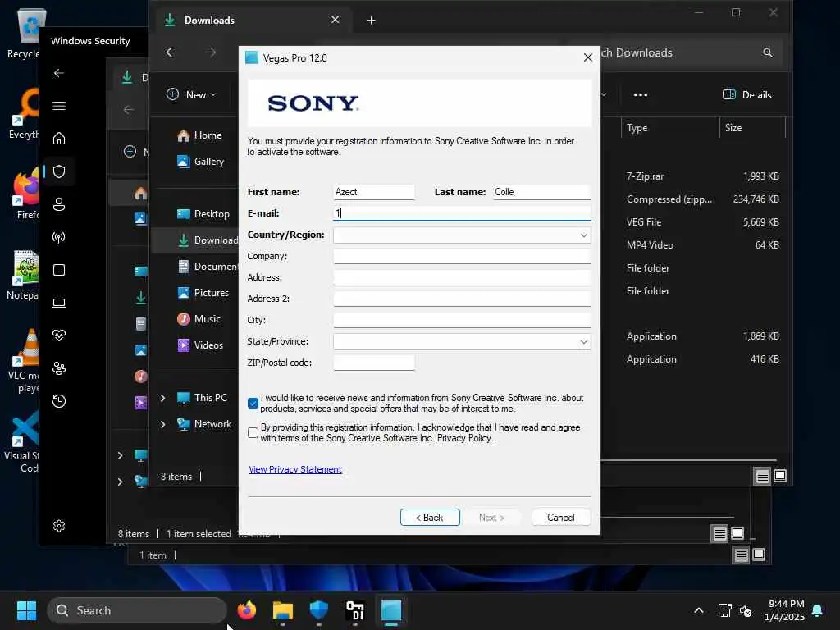The image size is (840, 630).
Task: Click Windows Security back arrow
Action: 59,73
